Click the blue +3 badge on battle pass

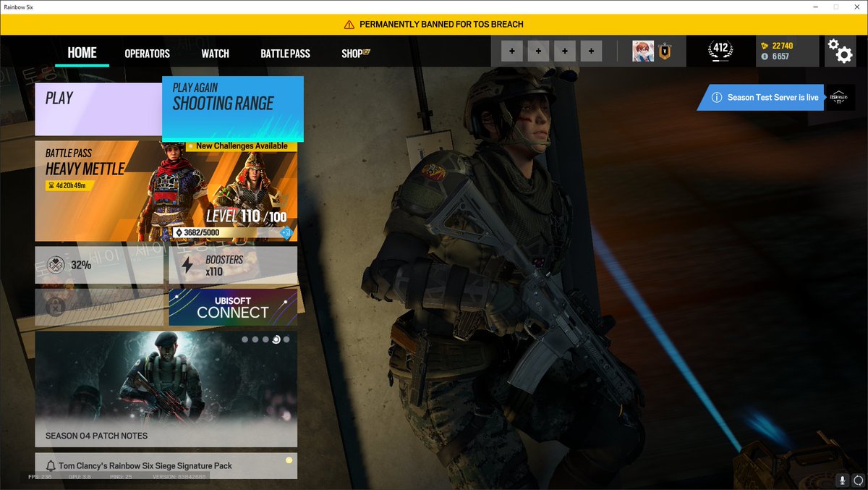coord(286,232)
